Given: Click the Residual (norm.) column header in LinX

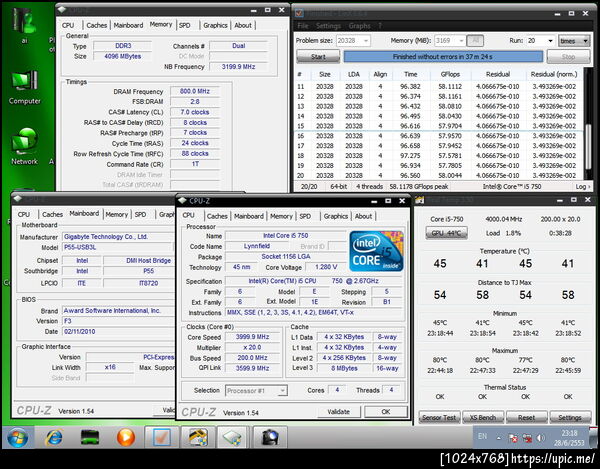Looking at the screenshot, I should point(554,74).
